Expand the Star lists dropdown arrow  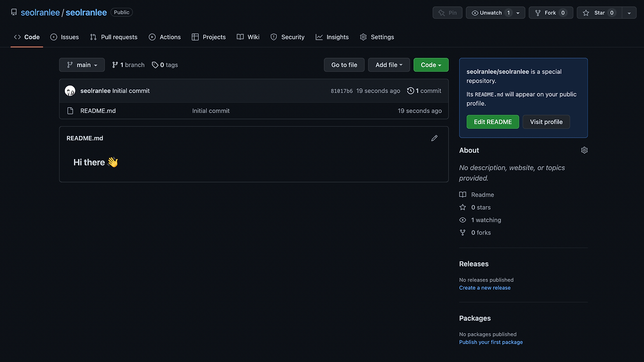click(x=629, y=13)
